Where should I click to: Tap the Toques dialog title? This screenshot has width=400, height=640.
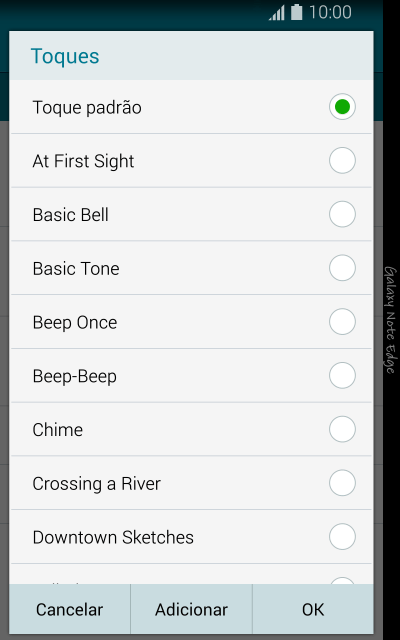(x=65, y=56)
